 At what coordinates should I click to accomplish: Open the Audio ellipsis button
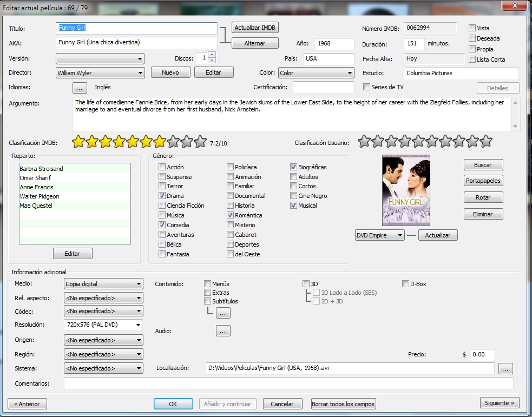pos(223,330)
